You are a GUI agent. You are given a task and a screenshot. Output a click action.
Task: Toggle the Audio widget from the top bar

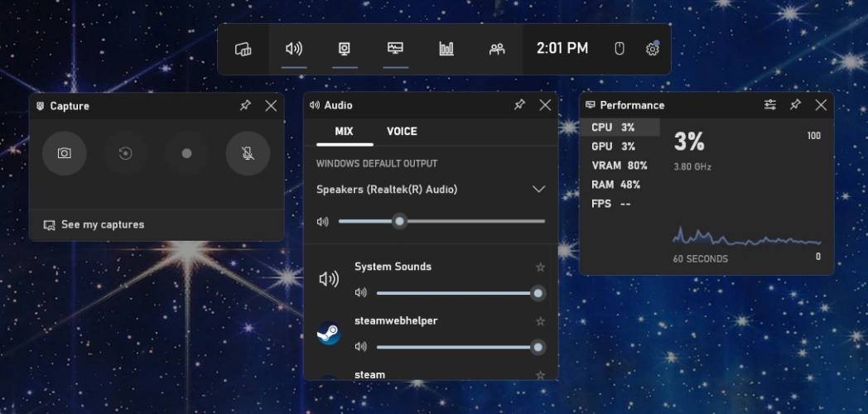pos(294,49)
